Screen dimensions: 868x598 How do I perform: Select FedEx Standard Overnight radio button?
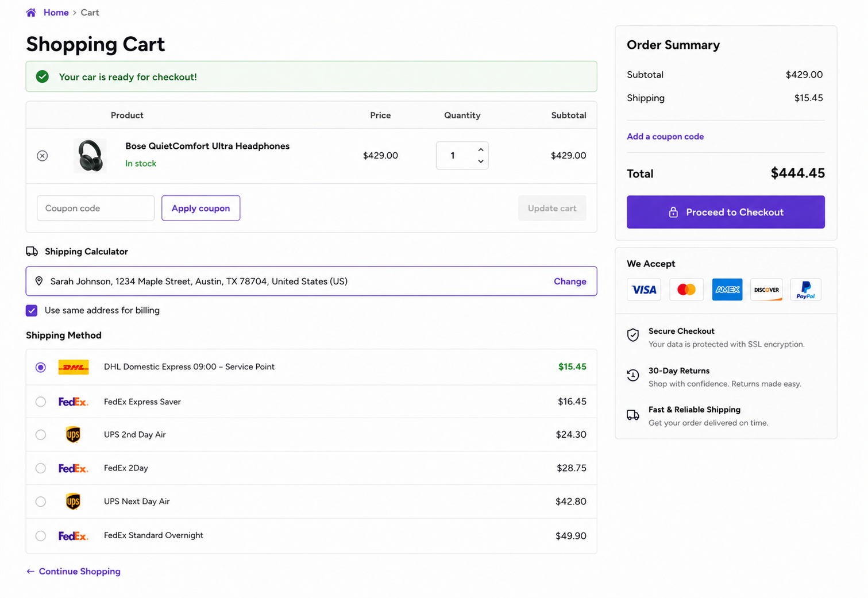click(x=41, y=535)
